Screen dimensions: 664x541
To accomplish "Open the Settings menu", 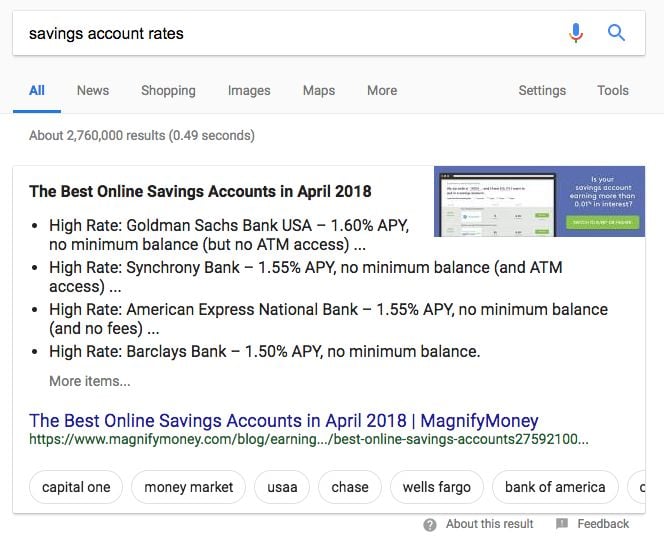I will tap(542, 90).
